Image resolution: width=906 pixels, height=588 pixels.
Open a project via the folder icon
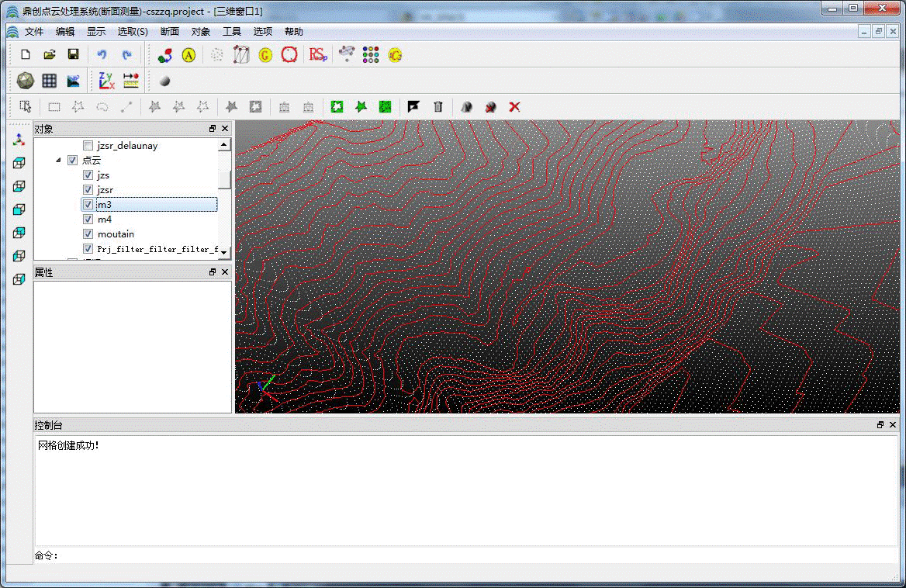coord(49,54)
